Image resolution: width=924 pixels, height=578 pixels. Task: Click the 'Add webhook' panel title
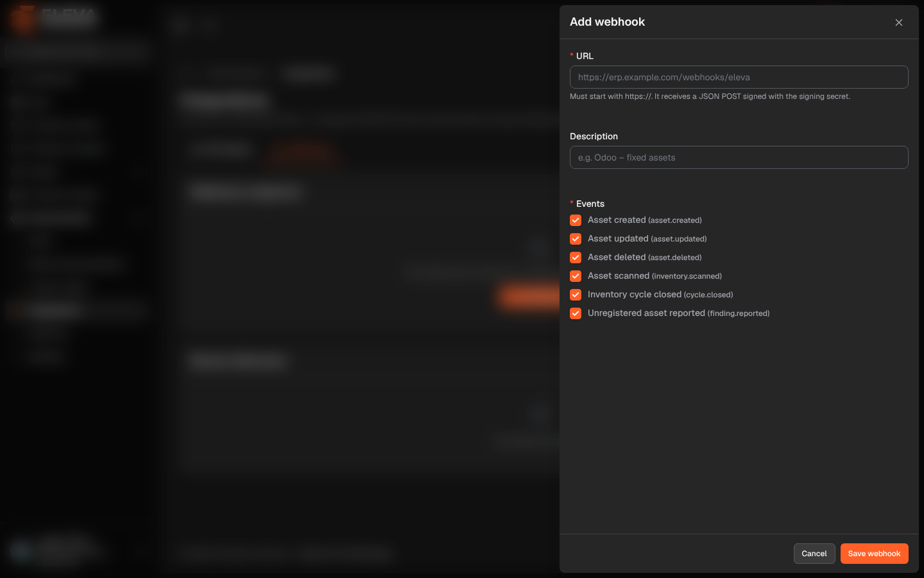pyautogui.click(x=608, y=22)
